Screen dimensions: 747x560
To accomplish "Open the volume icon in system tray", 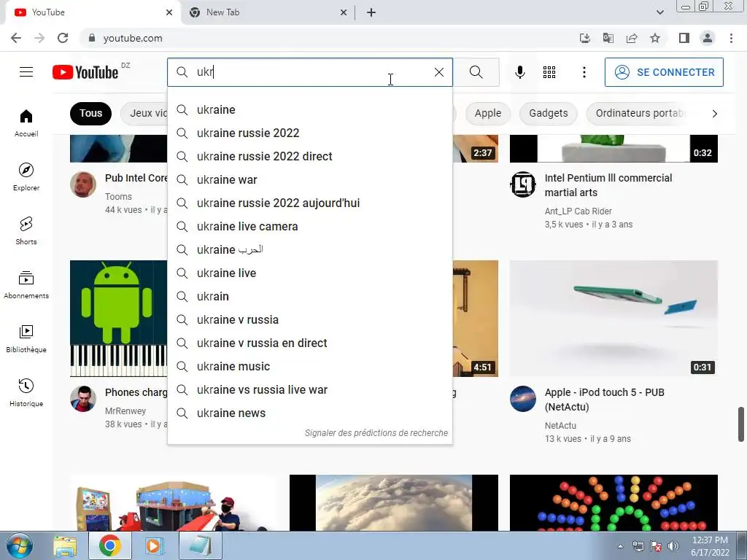I will point(673,546).
